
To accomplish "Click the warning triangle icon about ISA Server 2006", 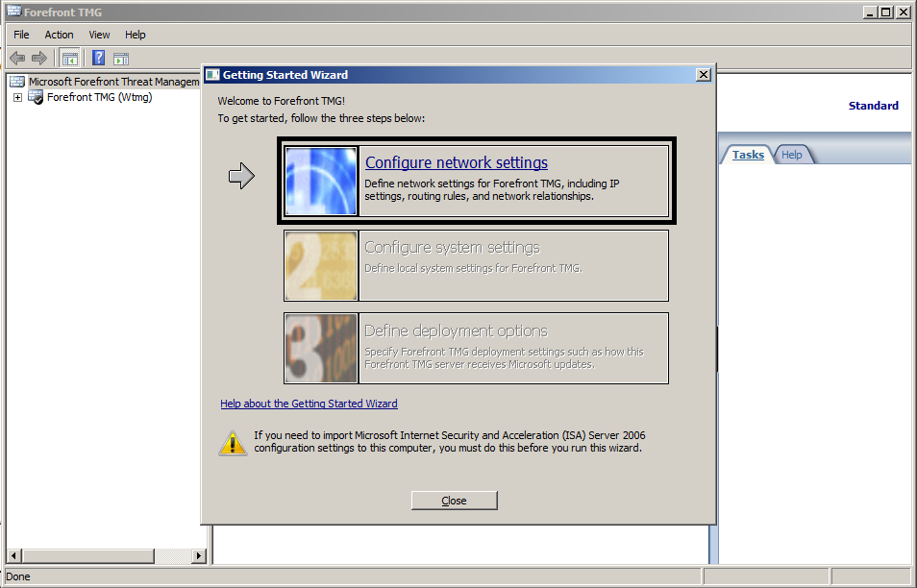I will click(232, 443).
